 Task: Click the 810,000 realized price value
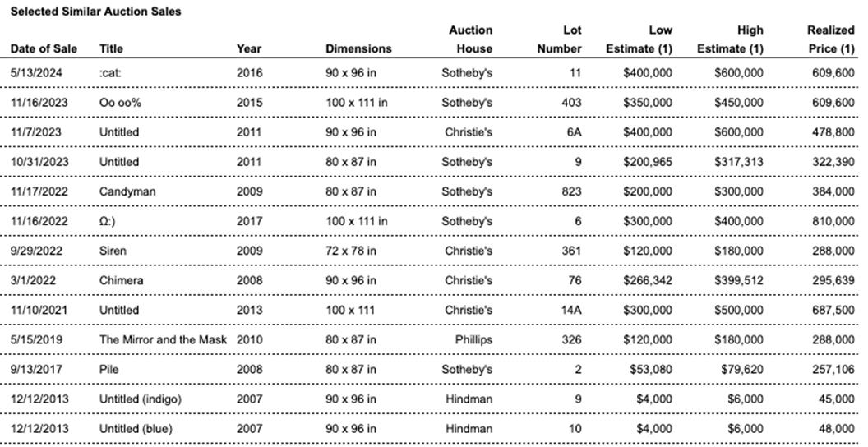(x=832, y=221)
